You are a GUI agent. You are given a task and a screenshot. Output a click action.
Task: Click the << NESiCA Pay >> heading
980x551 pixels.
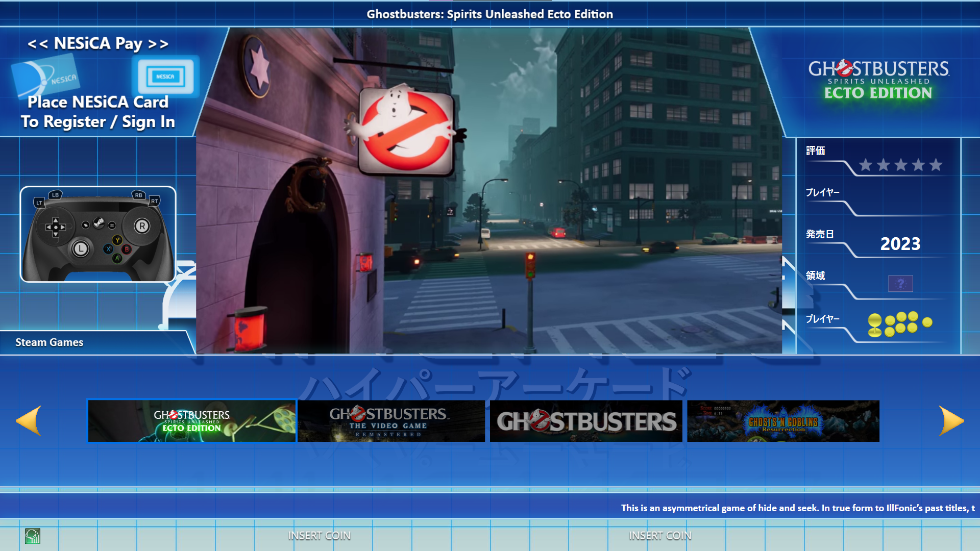(98, 43)
